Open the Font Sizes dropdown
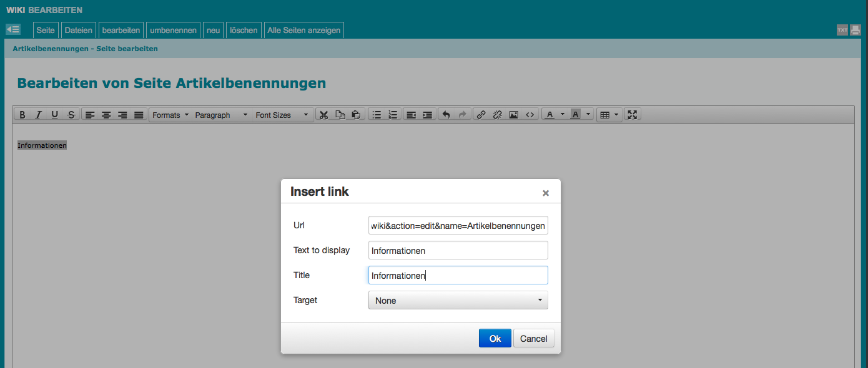868x368 pixels. pos(282,115)
